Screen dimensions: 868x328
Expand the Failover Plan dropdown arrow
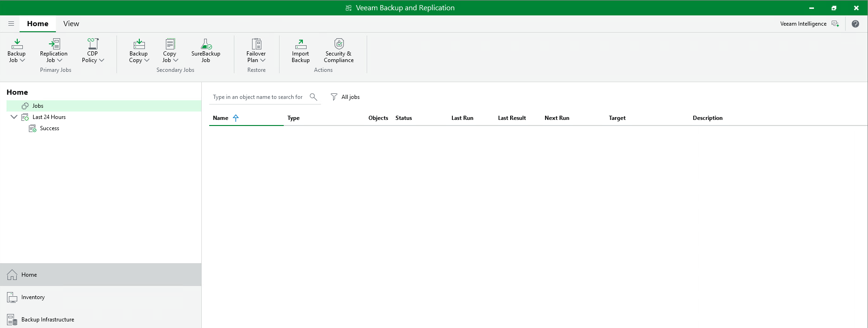(x=263, y=60)
